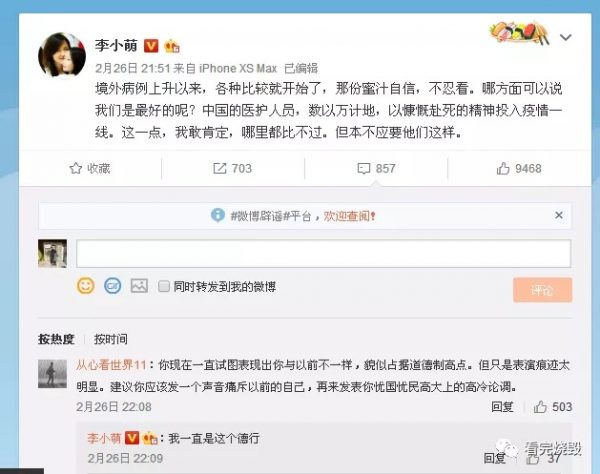The width and height of the screenshot is (600, 474).
Task: Open the 欢迎查阅 link in notice
Action: point(349,216)
